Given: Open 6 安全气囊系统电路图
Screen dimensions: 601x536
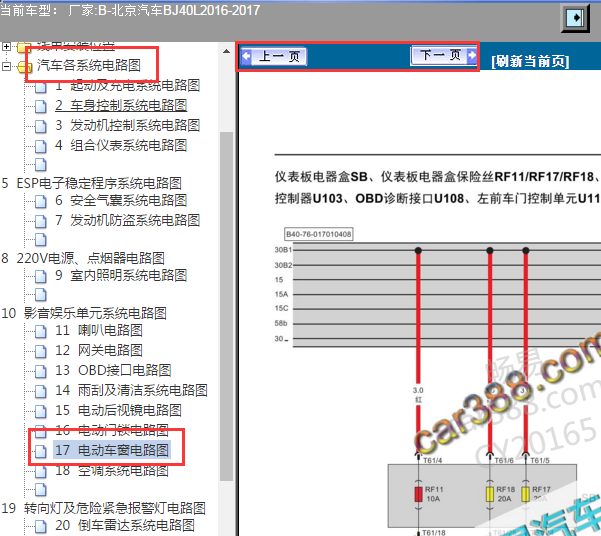Looking at the screenshot, I should coord(121,200).
